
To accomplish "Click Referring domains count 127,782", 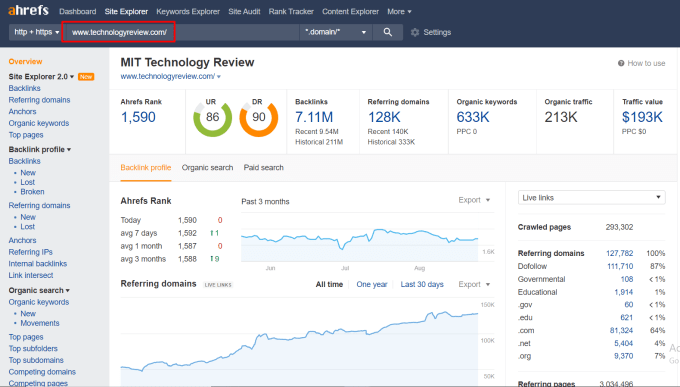I will (x=619, y=253).
